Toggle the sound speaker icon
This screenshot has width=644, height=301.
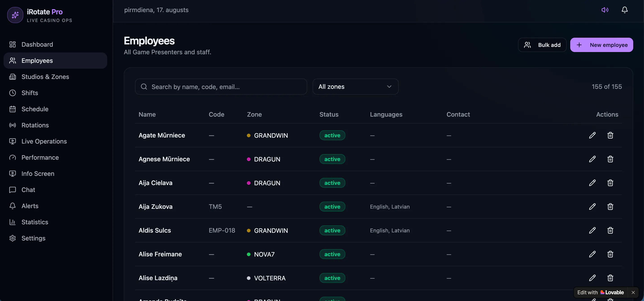[605, 10]
